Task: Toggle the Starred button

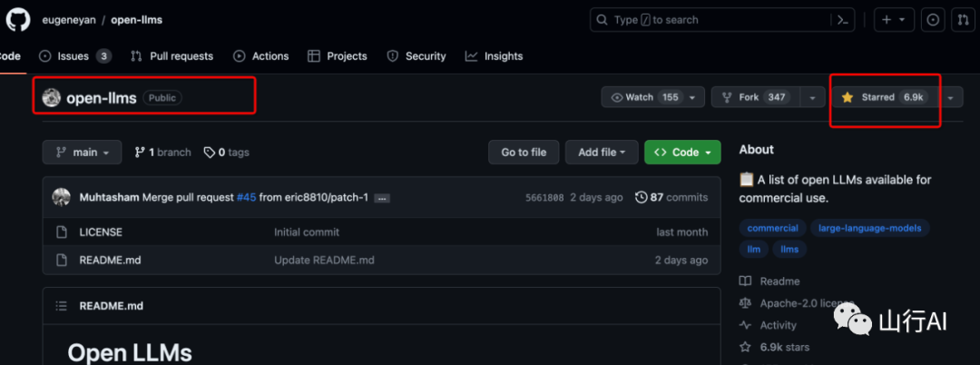Action: (885, 97)
